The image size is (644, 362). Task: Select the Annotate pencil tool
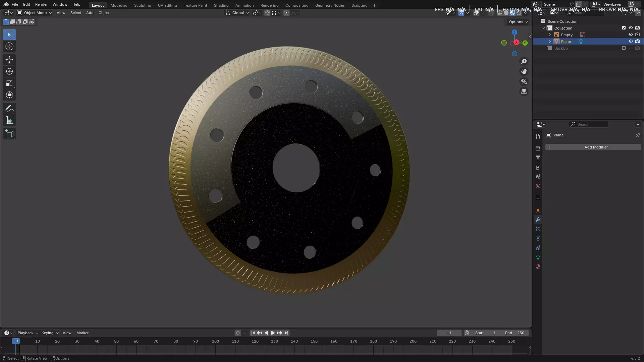[x=9, y=109]
